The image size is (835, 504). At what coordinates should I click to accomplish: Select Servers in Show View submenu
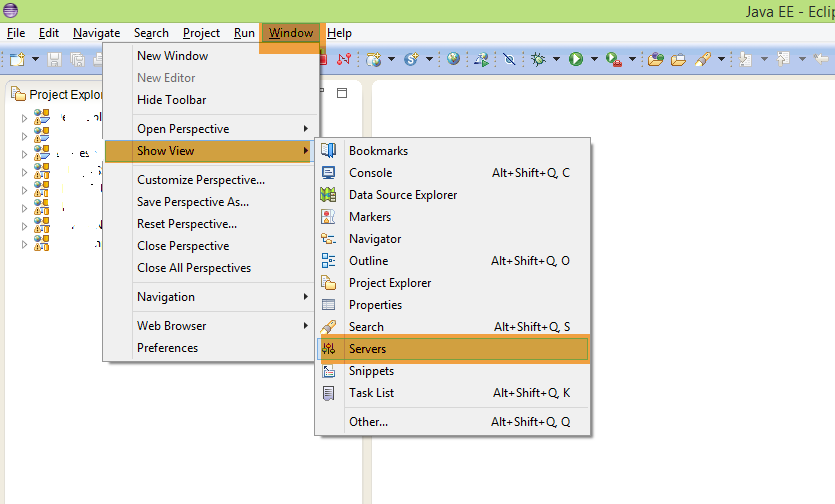click(454, 349)
